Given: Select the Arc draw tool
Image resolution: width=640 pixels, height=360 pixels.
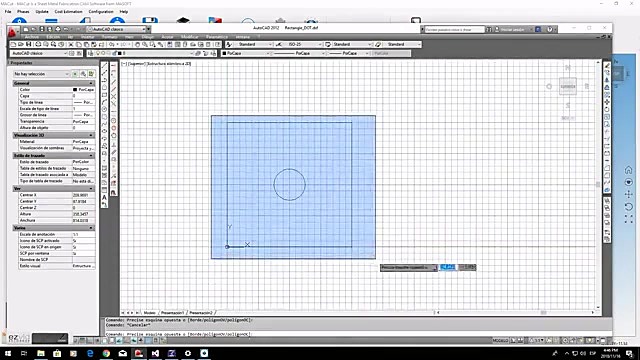Looking at the screenshot, I should coord(105,102).
